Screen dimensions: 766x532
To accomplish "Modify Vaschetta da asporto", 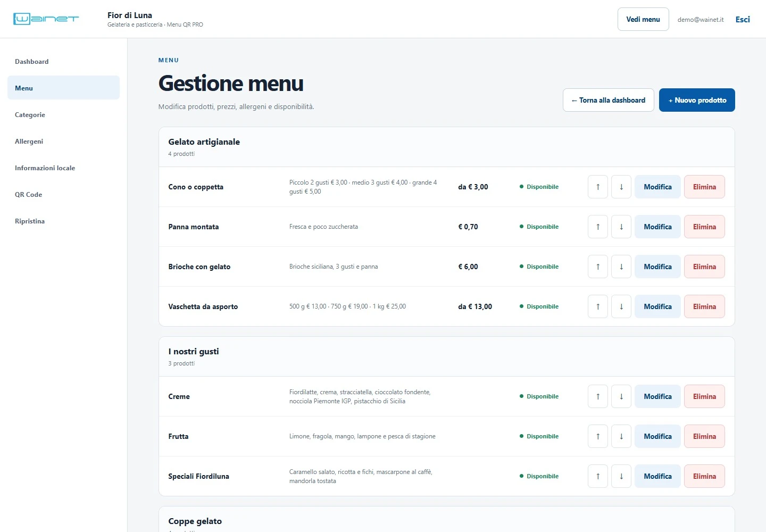I will [x=657, y=306].
